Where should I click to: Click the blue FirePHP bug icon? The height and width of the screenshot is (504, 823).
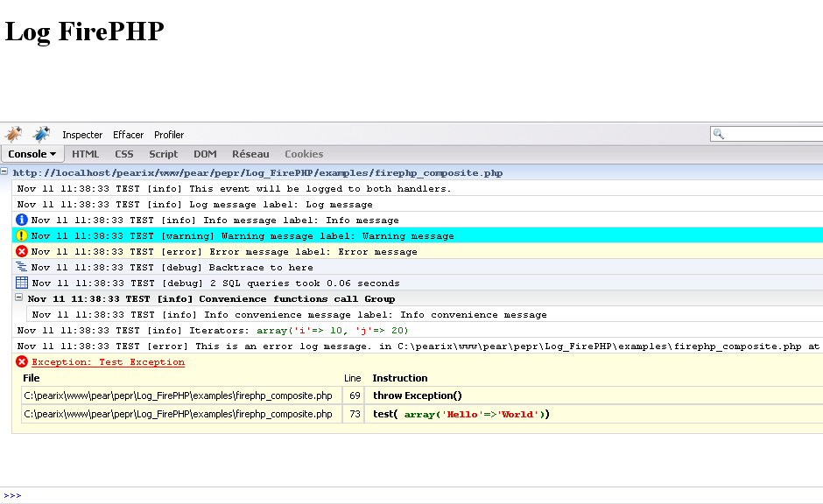click(41, 134)
